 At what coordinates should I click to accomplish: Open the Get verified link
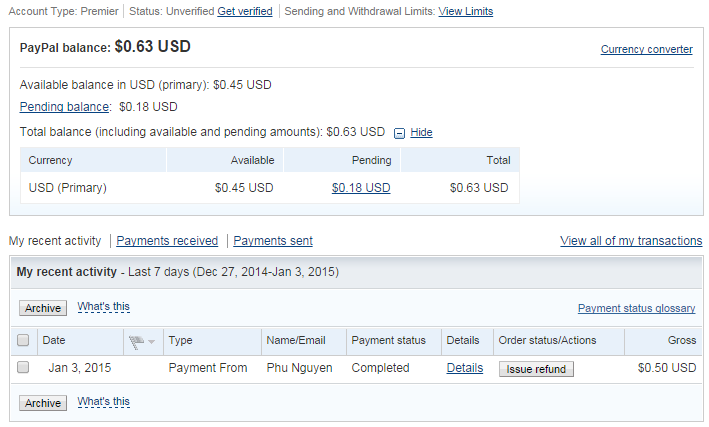pyautogui.click(x=245, y=12)
